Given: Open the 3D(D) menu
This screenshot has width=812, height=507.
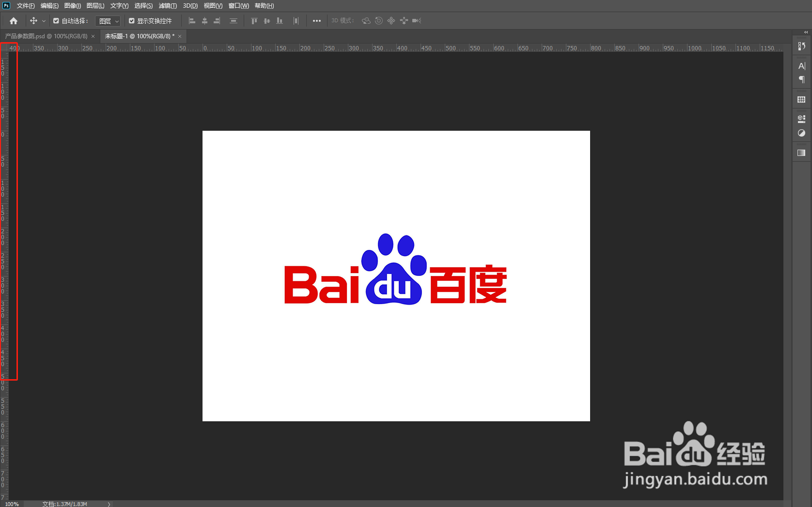Looking at the screenshot, I should coord(190,6).
